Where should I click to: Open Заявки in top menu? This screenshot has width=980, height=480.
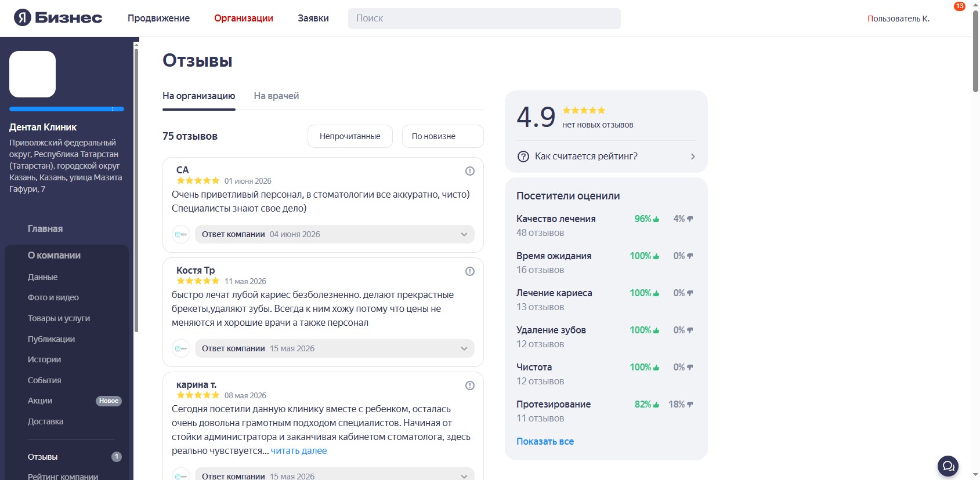tap(313, 18)
